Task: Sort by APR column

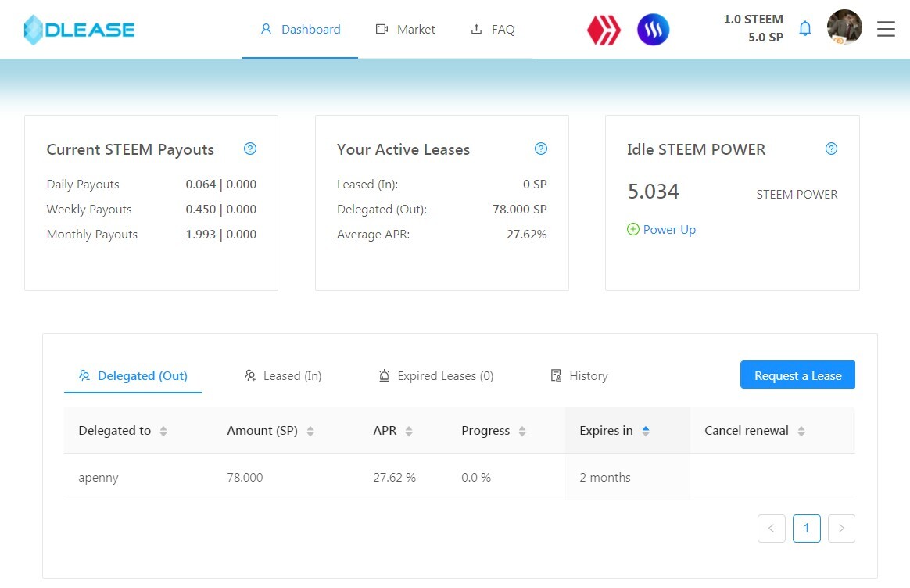Action: (393, 431)
